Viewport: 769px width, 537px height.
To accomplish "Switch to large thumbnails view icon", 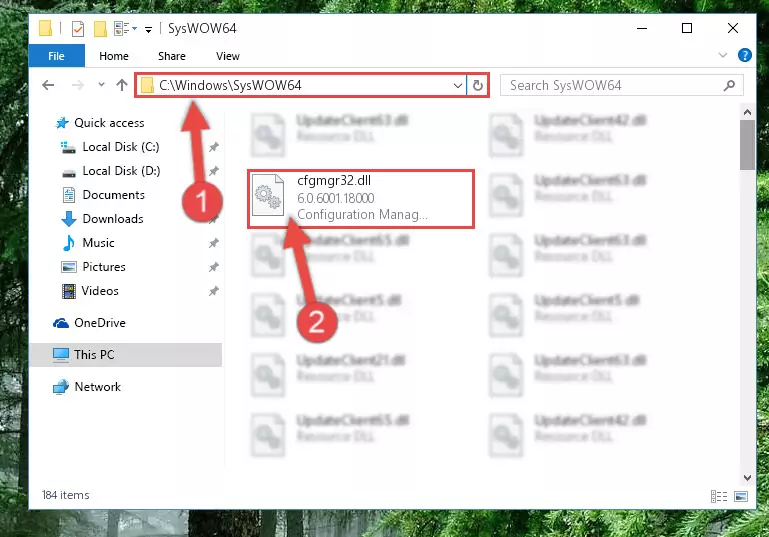I will click(x=741, y=496).
